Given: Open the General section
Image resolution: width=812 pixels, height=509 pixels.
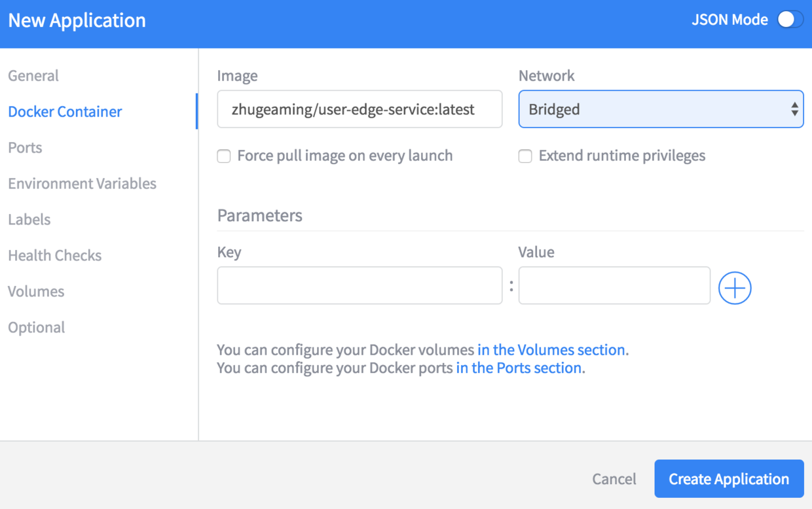Looking at the screenshot, I should click(x=33, y=76).
